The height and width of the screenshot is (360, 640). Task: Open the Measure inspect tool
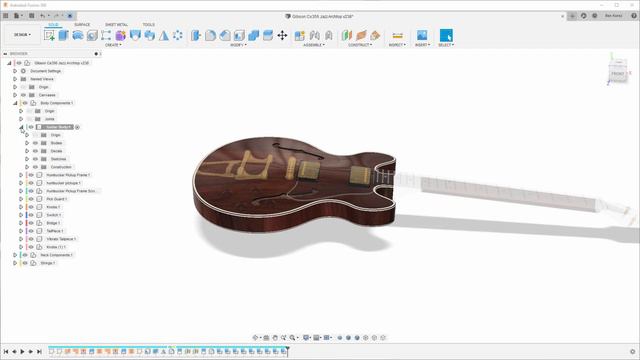tap(397, 36)
